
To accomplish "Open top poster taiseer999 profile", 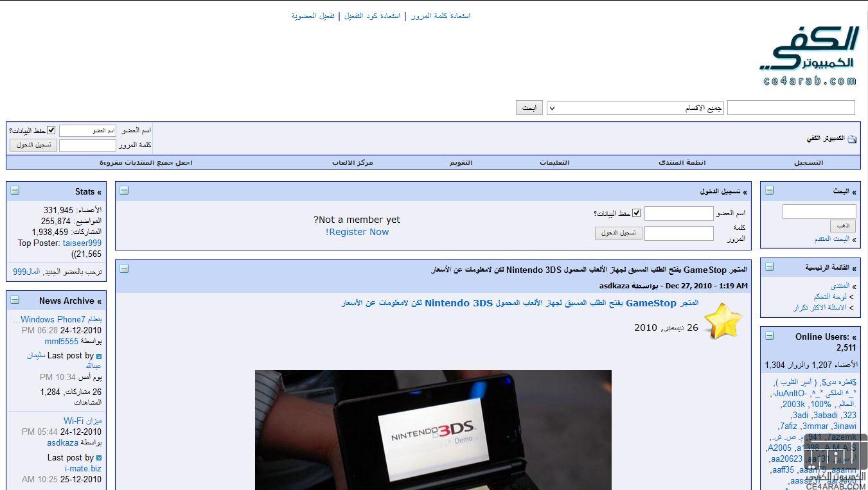I will (x=82, y=243).
